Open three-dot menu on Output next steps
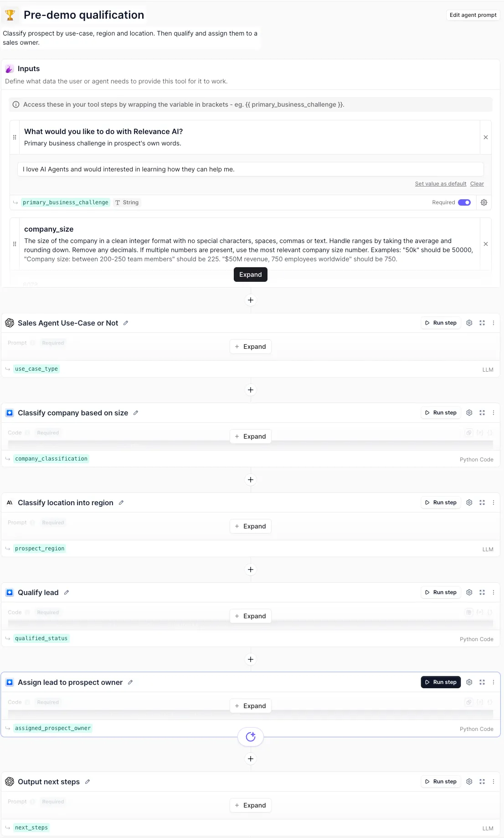This screenshot has width=504, height=839. click(x=494, y=782)
